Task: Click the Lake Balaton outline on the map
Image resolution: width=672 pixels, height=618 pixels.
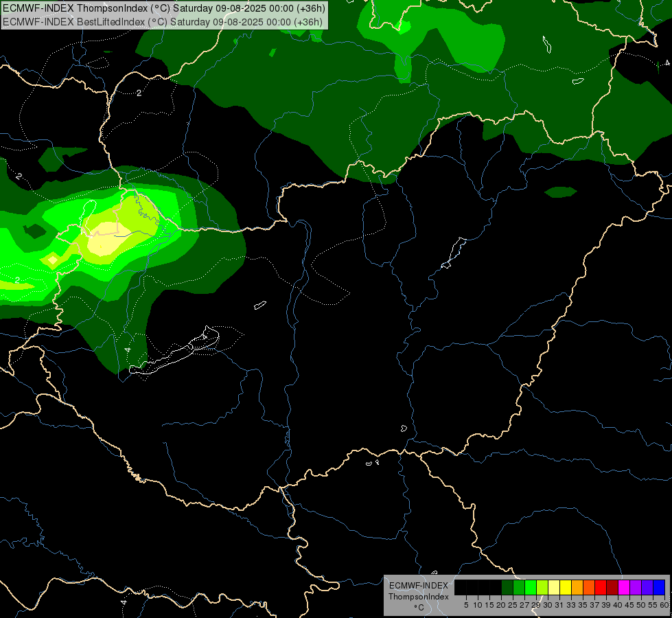Action: point(174,352)
